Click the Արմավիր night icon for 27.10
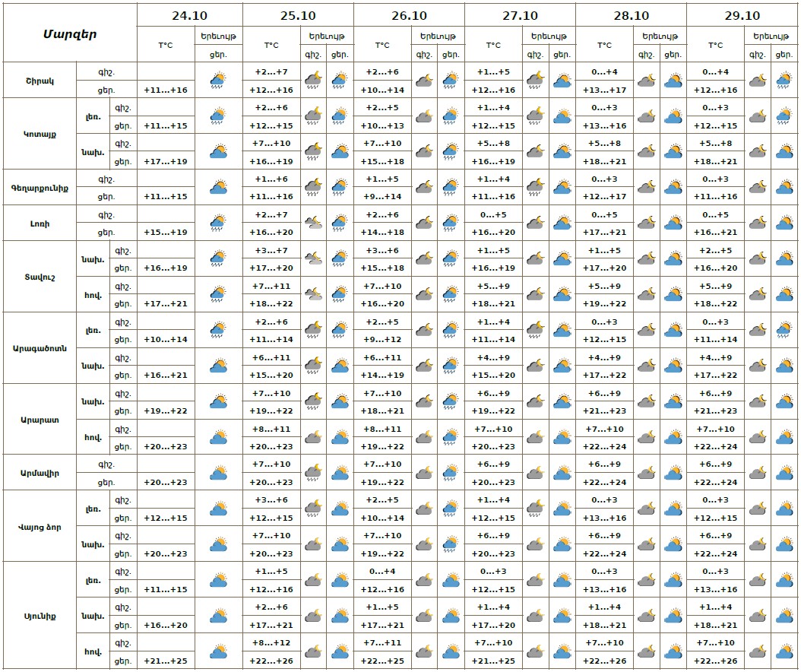 (535, 473)
